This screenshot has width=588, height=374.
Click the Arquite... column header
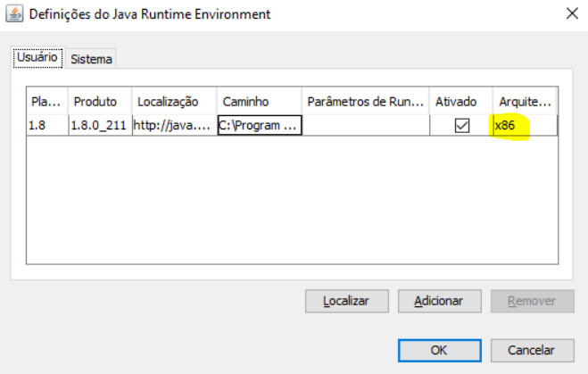[x=525, y=101]
